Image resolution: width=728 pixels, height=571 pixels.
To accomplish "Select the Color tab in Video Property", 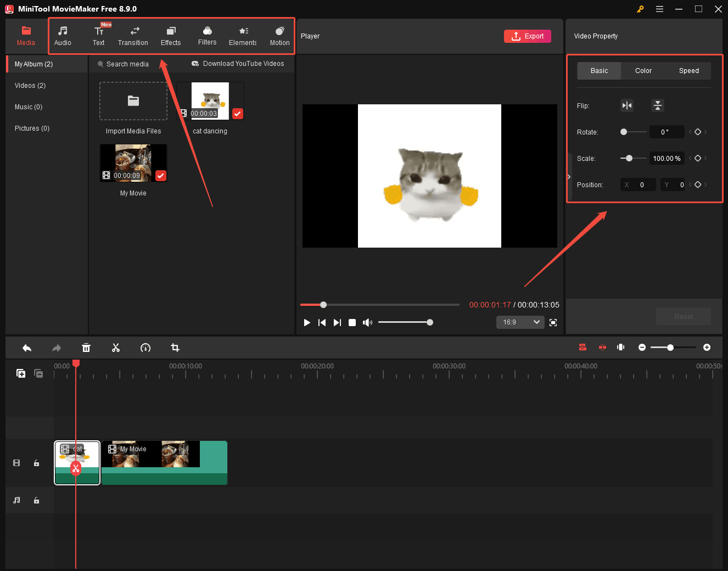I will (643, 71).
